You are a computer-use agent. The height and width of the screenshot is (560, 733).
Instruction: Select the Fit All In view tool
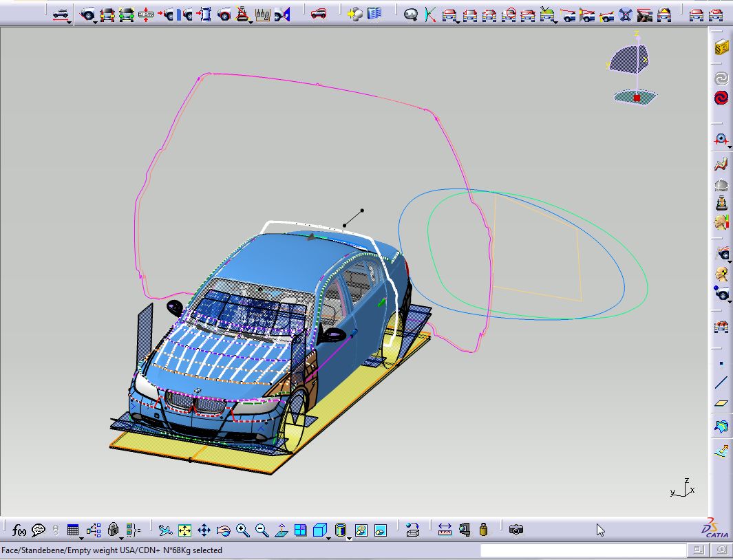point(184,530)
